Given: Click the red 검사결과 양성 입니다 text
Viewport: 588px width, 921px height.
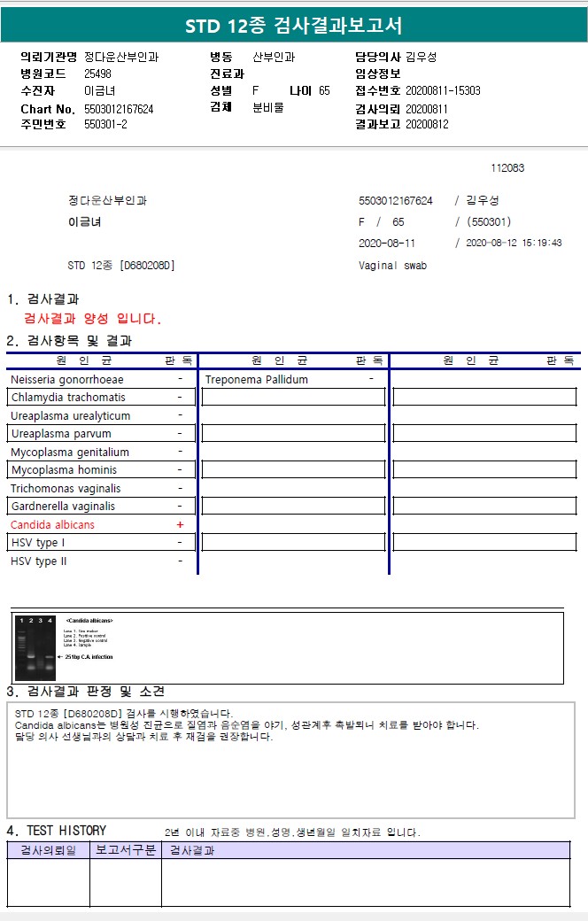Looking at the screenshot, I should (92, 318).
